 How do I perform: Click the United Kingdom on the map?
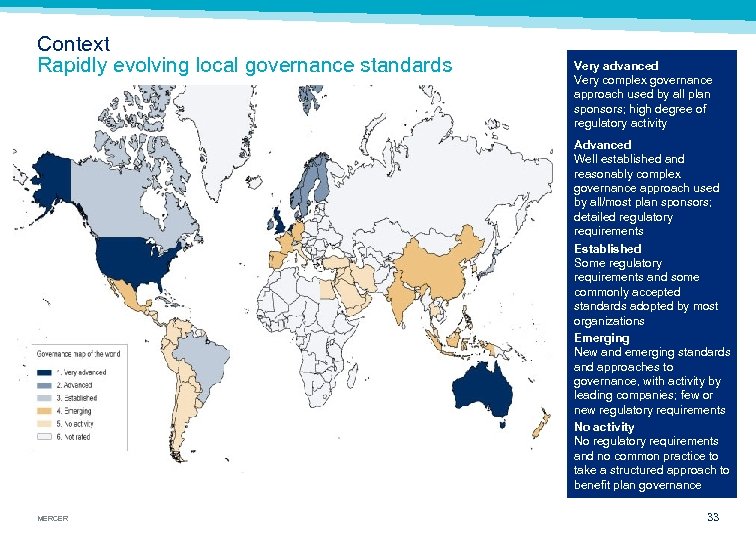[278, 221]
